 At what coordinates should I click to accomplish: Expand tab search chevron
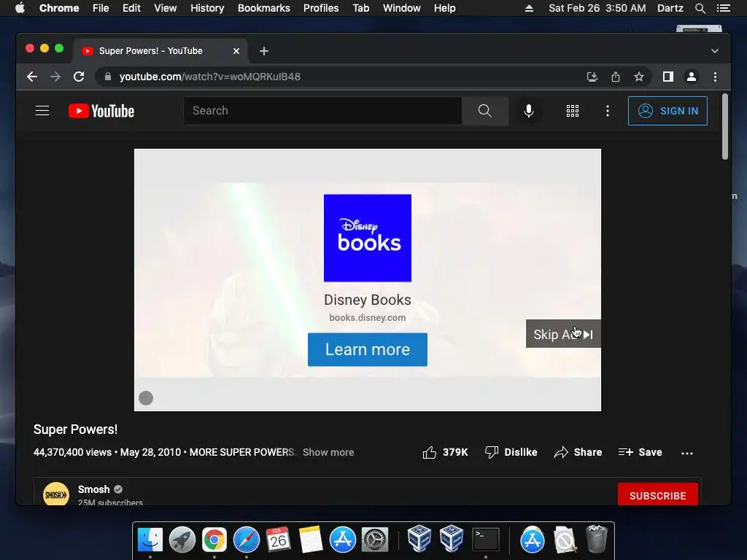click(715, 51)
